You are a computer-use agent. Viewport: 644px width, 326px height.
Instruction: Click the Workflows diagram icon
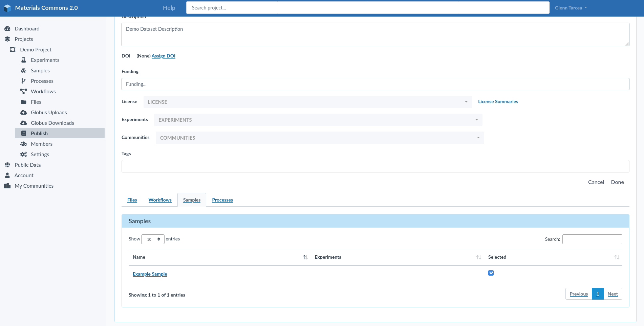tap(24, 92)
